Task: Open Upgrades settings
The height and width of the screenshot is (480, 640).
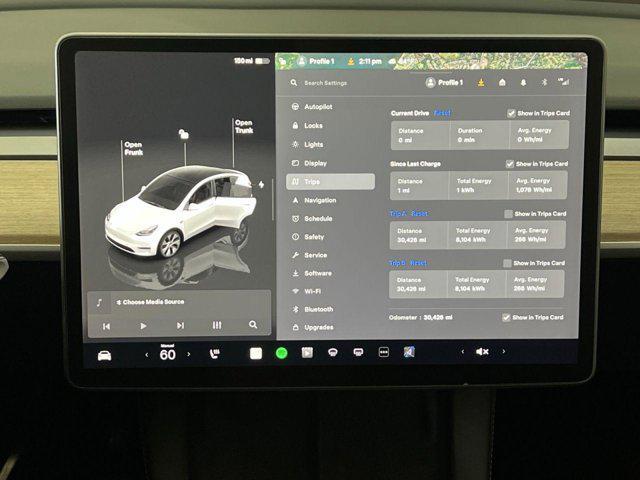Action: click(x=313, y=327)
